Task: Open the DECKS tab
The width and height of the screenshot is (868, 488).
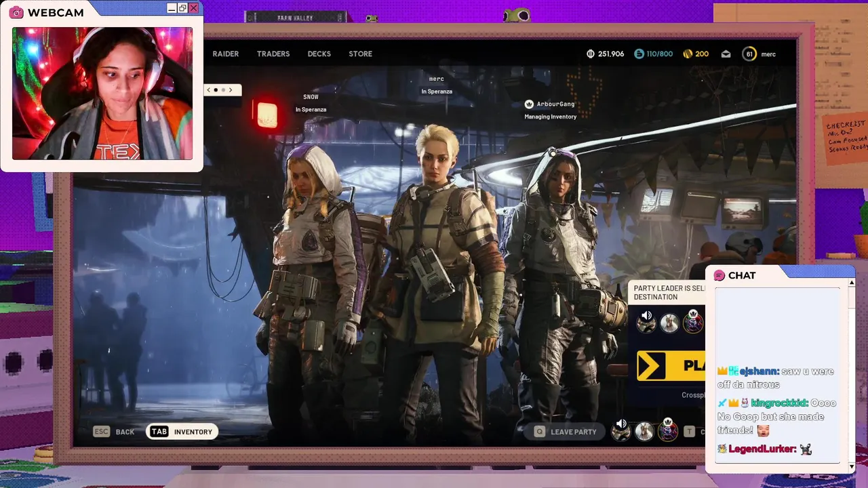Action: 319,54
